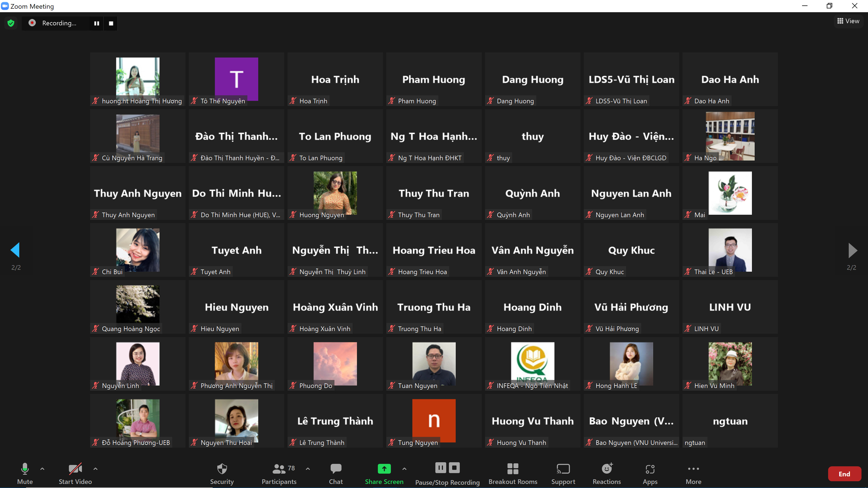The width and height of the screenshot is (868, 488).
Task: Click muted mic icon for Tuyet Anh
Action: 194,271
